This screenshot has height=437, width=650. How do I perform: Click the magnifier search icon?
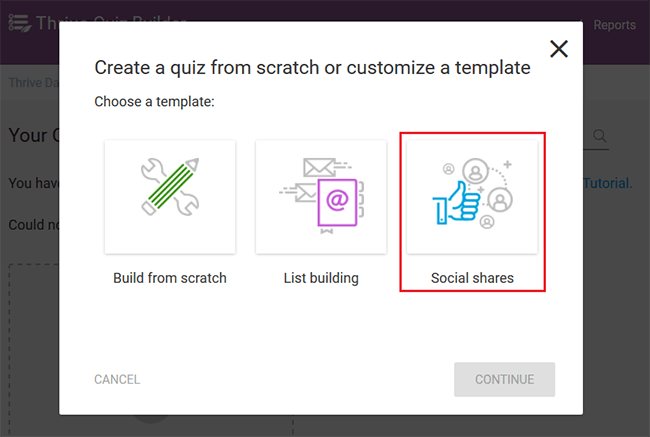pyautogui.click(x=599, y=136)
